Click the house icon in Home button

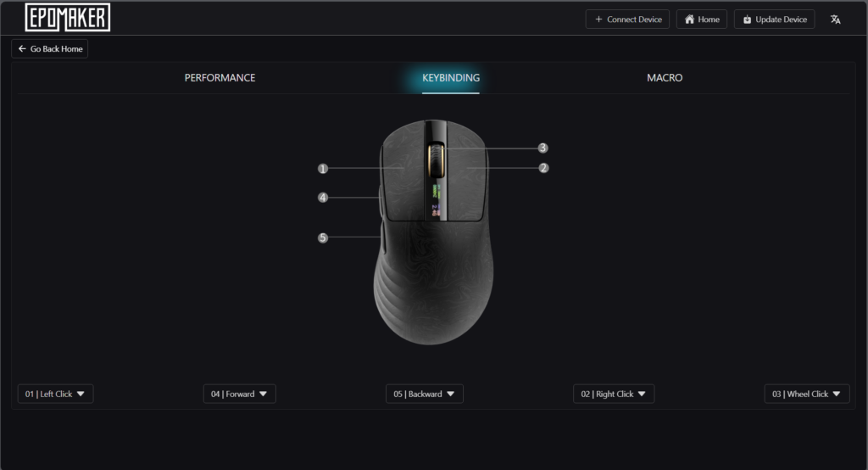(689, 20)
